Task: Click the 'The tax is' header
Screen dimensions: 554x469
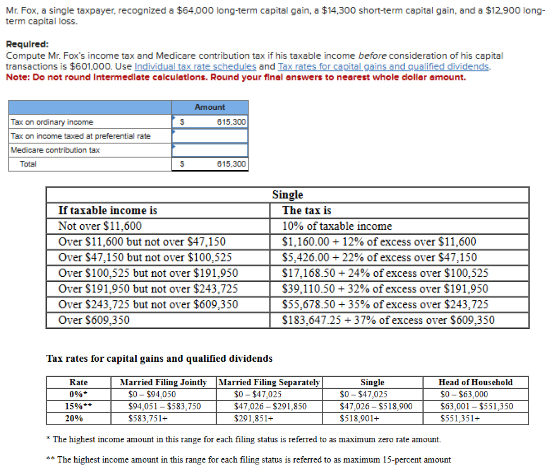Action: pos(307,210)
